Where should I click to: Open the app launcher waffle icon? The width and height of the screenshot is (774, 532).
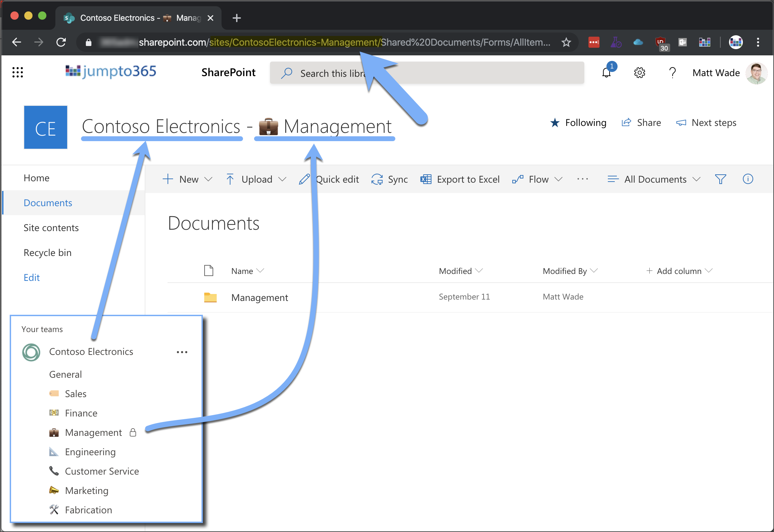(x=17, y=72)
